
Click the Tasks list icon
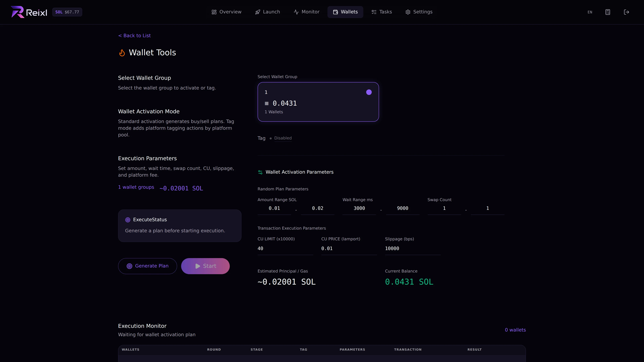(x=374, y=12)
